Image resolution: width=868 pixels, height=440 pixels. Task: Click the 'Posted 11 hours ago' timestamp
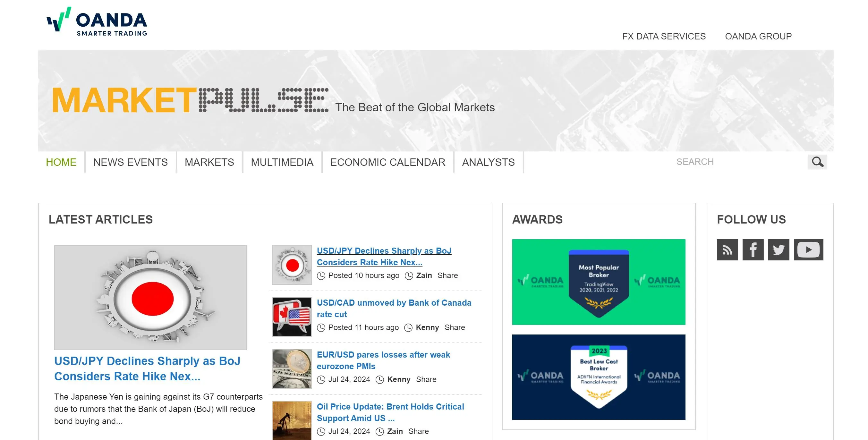coord(363,327)
